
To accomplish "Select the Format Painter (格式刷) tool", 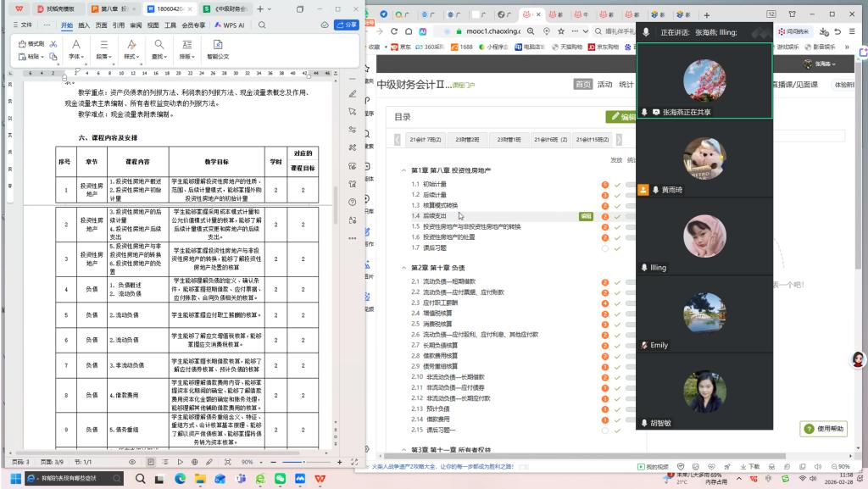I will (31, 43).
